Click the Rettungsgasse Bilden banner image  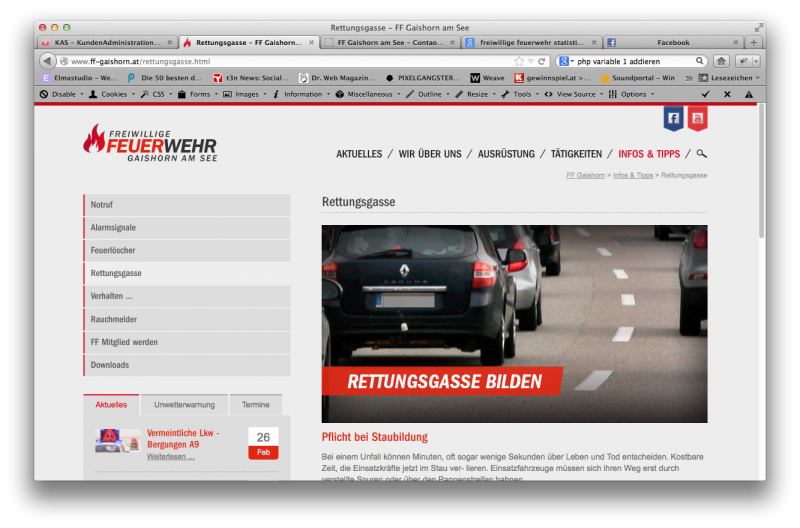click(514, 324)
